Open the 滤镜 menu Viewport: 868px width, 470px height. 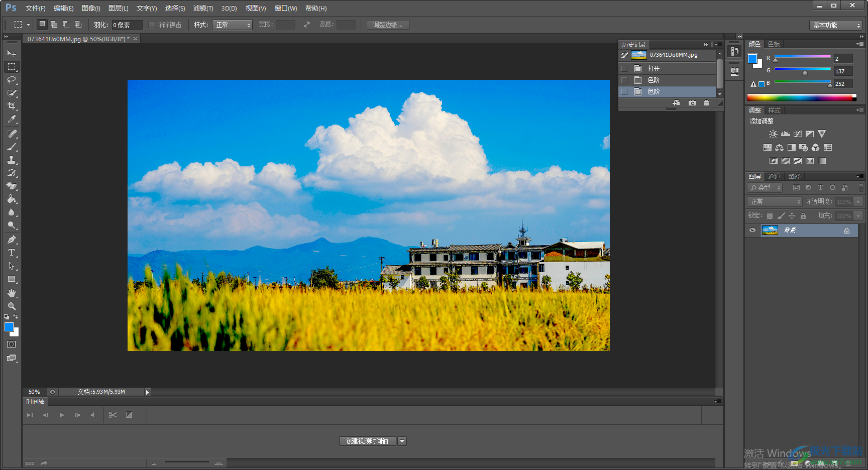tap(203, 8)
